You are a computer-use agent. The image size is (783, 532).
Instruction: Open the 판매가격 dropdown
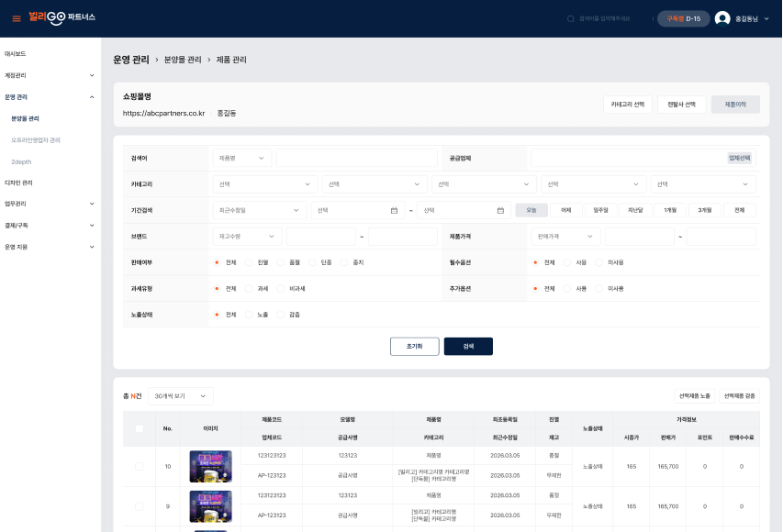pos(565,237)
